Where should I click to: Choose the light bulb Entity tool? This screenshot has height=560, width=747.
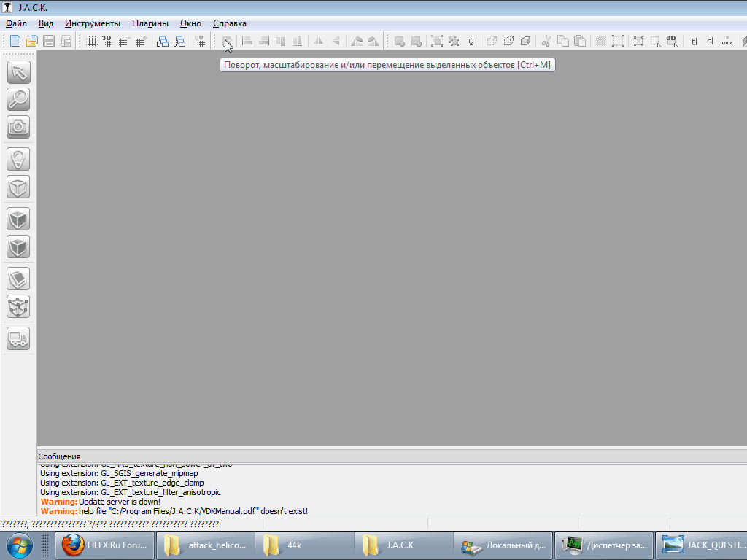18,159
